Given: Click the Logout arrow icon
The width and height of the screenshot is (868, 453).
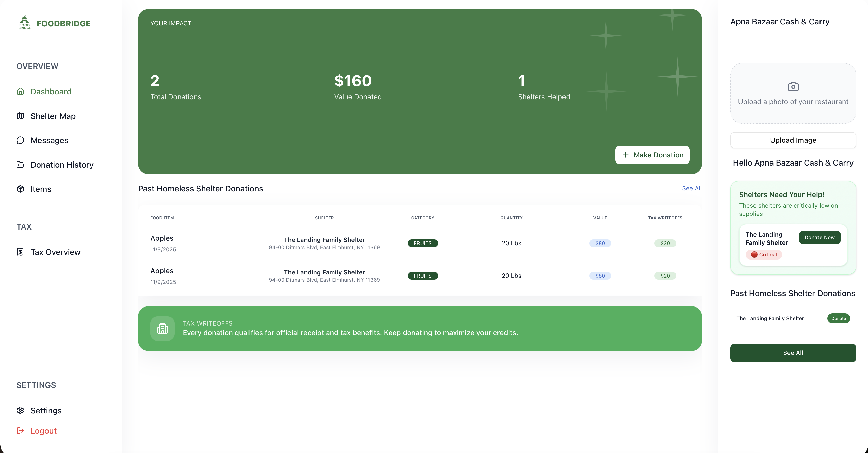Looking at the screenshot, I should (x=20, y=430).
